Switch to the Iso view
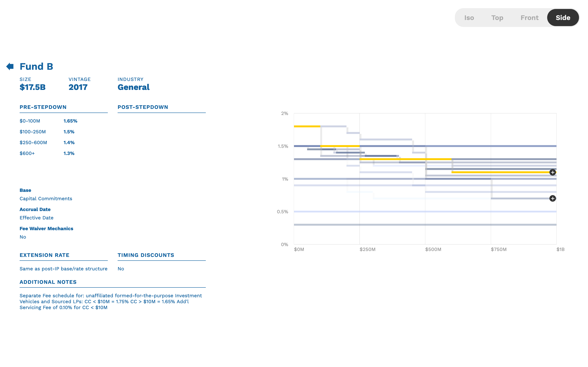Viewport: 588px width, 367px height. pos(469,18)
